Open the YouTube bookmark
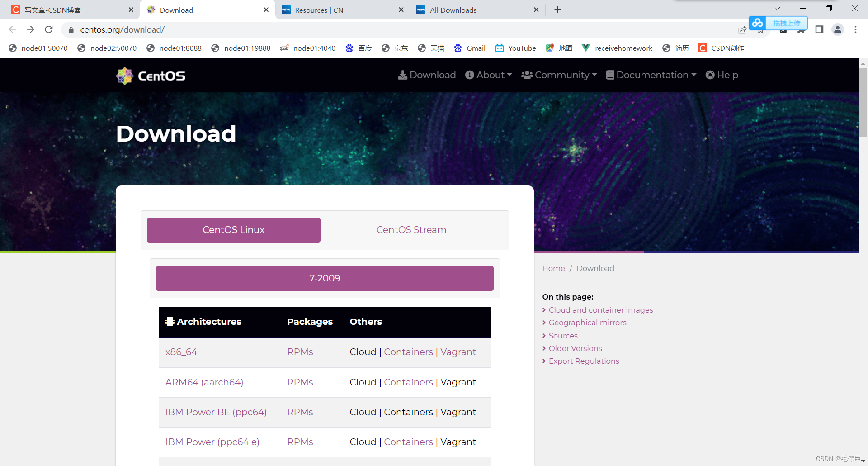Viewport: 868px width, 466px height. (x=516, y=48)
